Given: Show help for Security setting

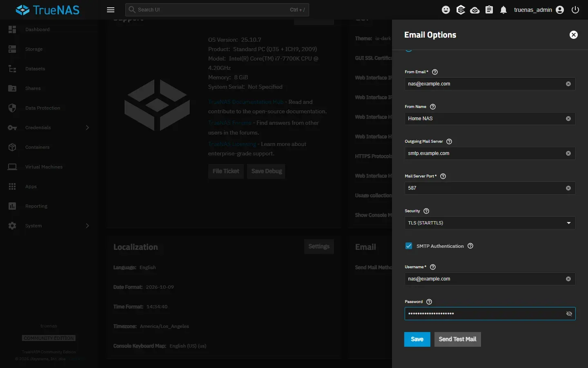Looking at the screenshot, I should tap(426, 211).
